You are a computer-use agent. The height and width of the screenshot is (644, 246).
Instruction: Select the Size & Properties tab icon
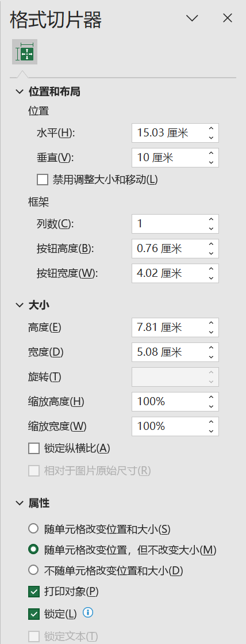point(25,52)
